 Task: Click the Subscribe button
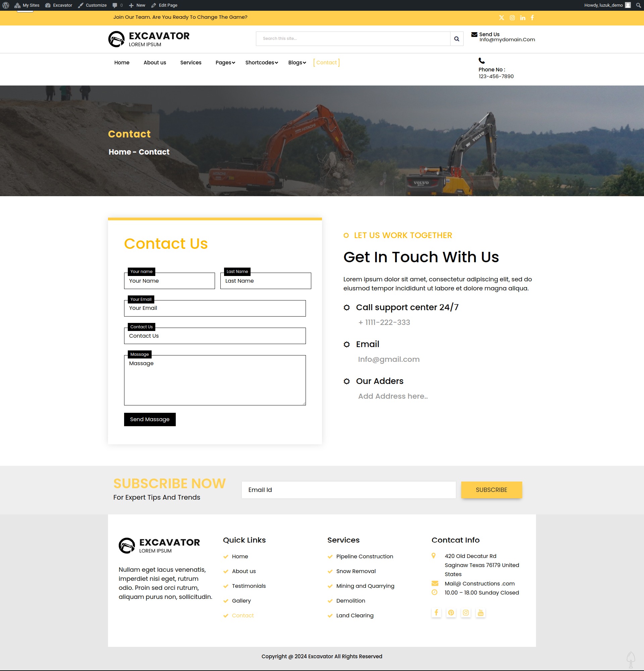pyautogui.click(x=491, y=490)
